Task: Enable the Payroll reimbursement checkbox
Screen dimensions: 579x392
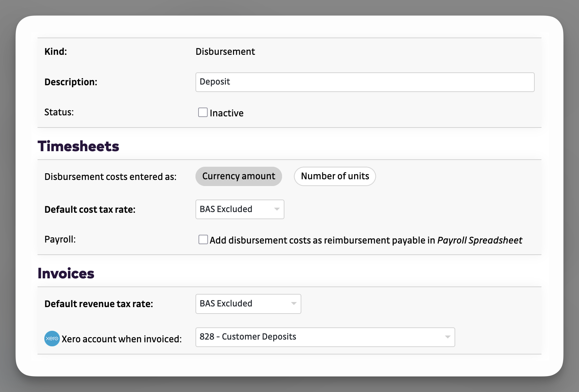Action: [203, 239]
